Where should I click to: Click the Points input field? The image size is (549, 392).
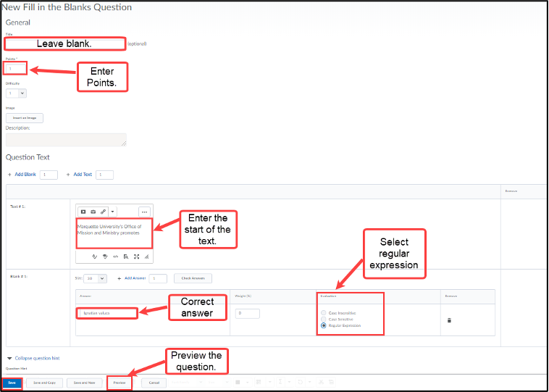[15, 69]
